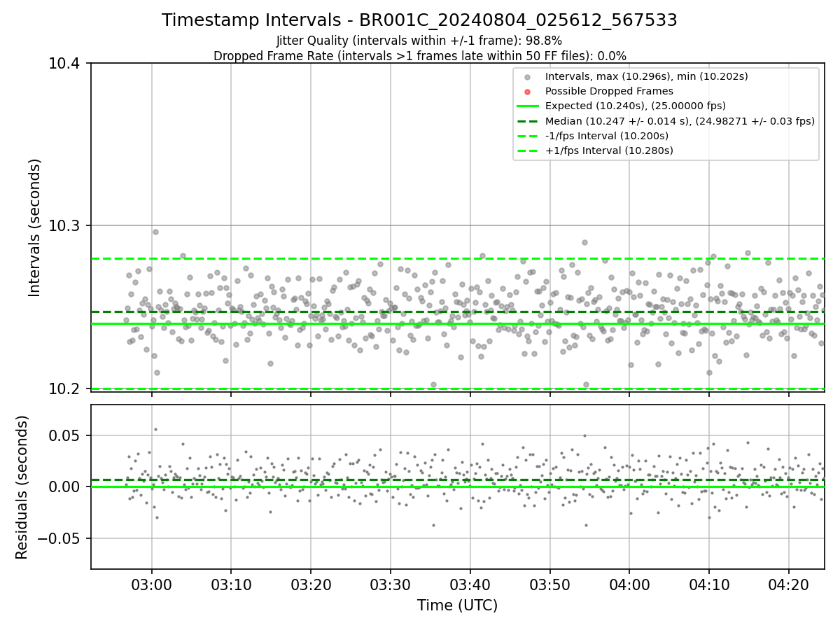Image resolution: width=840 pixels, height=630 pixels.
Task: Click the outlier point above 10.28 near 03:55
Action: [584, 243]
